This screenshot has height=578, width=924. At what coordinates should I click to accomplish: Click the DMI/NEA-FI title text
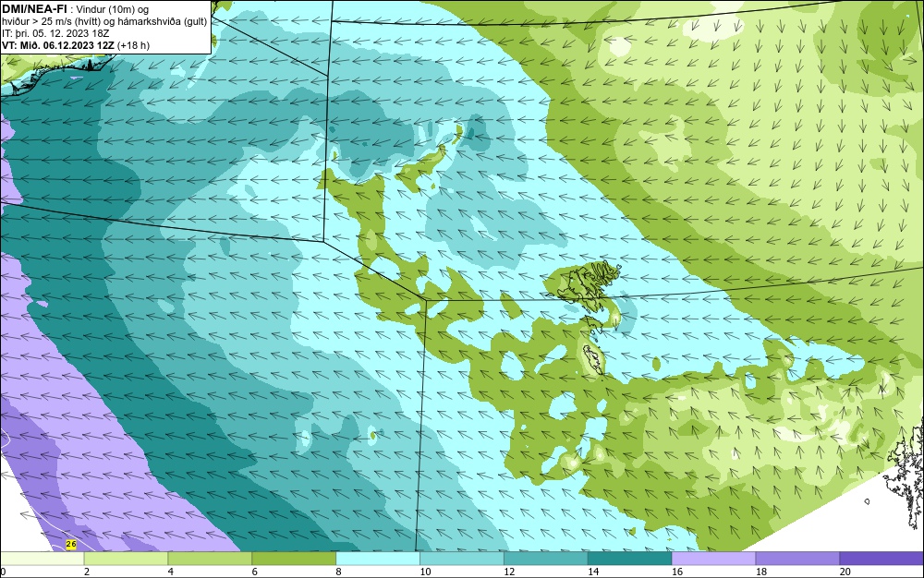coord(34,9)
